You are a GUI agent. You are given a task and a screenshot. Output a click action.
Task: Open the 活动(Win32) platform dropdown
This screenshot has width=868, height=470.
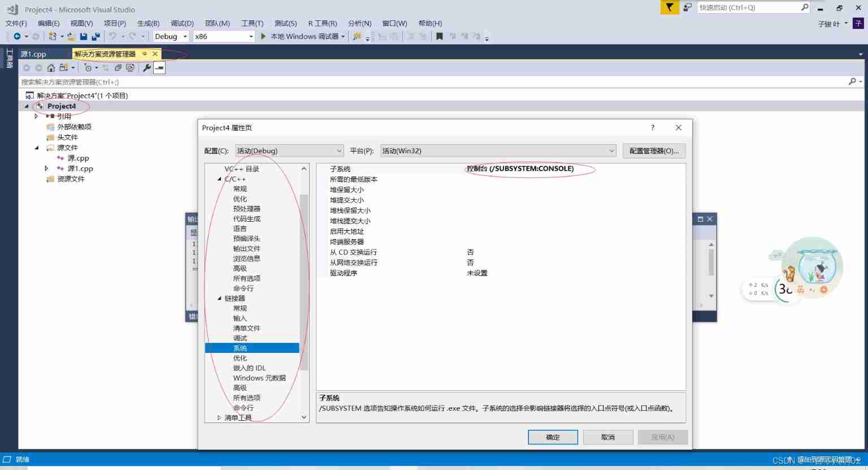click(x=611, y=150)
